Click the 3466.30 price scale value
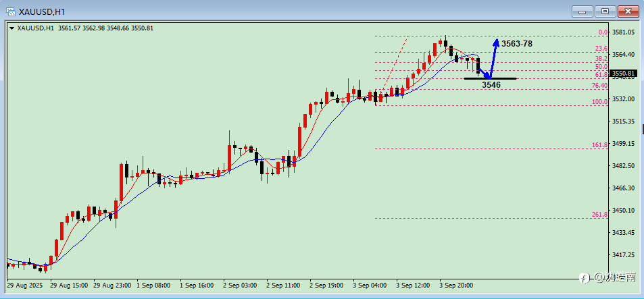Screen dimensions: 644x299 (x=624, y=188)
